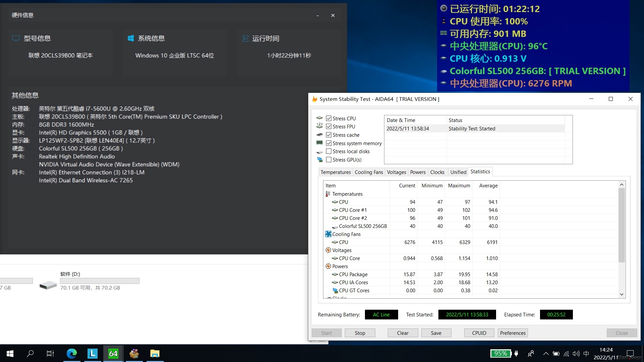Viewport: 644px width, 362px height.
Task: Switch to the Cooling Fans tab
Action: pos(369,172)
